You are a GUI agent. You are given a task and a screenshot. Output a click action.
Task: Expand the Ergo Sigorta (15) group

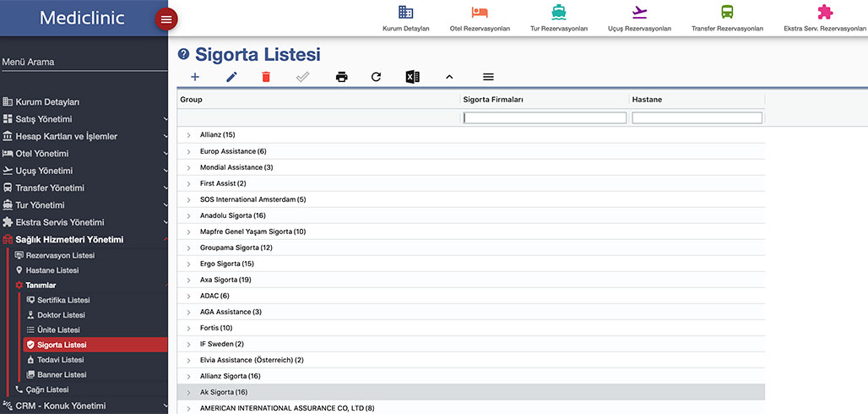[189, 264]
